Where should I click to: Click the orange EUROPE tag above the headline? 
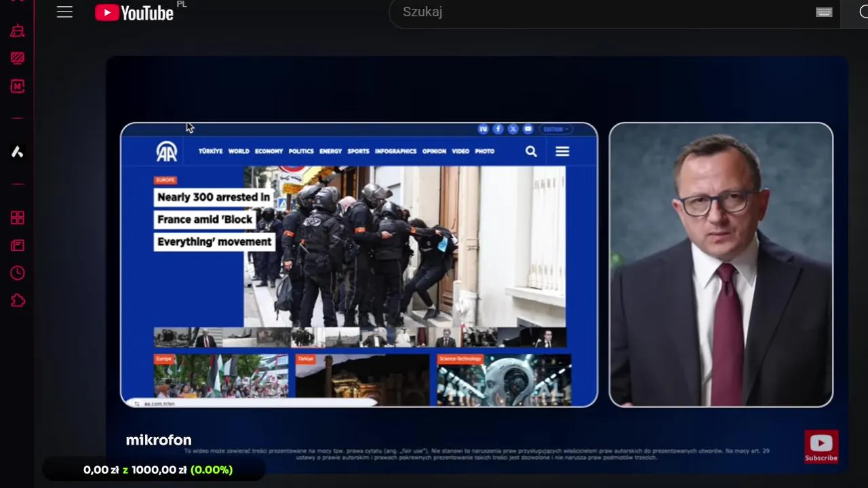tap(165, 180)
